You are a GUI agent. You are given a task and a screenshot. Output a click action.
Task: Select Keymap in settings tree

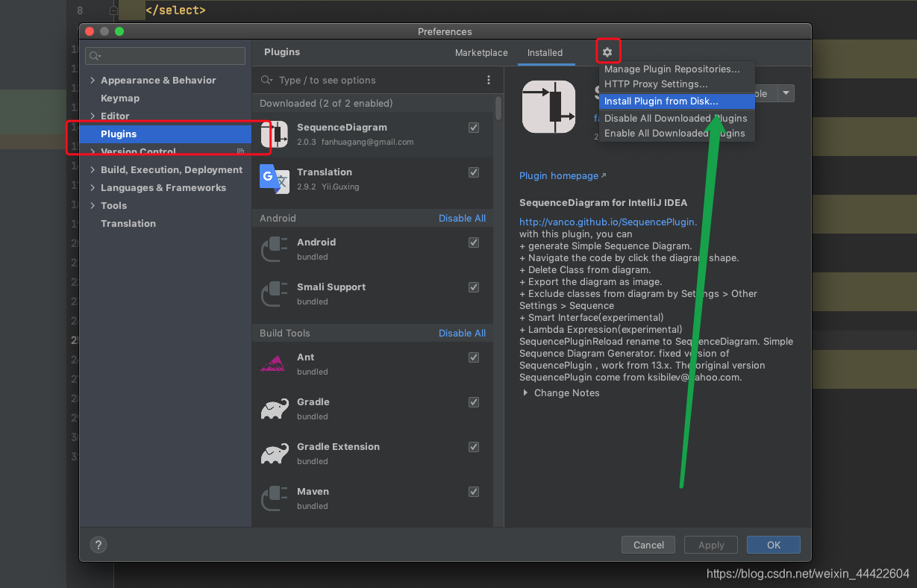pos(120,98)
